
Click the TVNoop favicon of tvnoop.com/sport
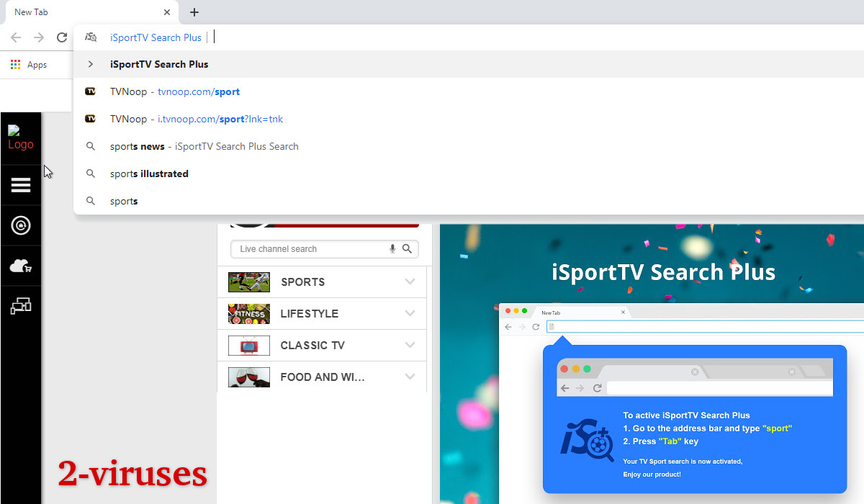[x=91, y=91]
